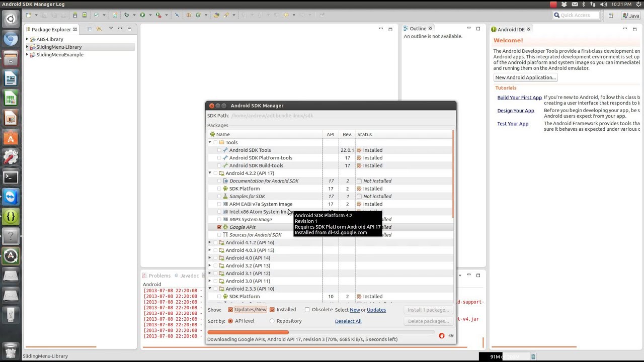Open the Android Virtual Device Manager toolbar icon
Image resolution: width=644 pixels, height=362 pixels.
84,15
